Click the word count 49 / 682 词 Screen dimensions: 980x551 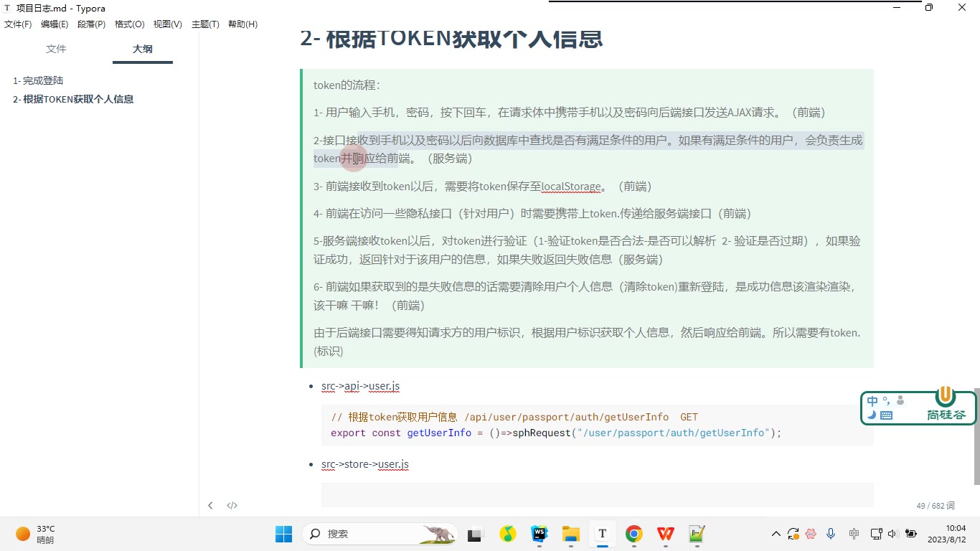tap(936, 506)
